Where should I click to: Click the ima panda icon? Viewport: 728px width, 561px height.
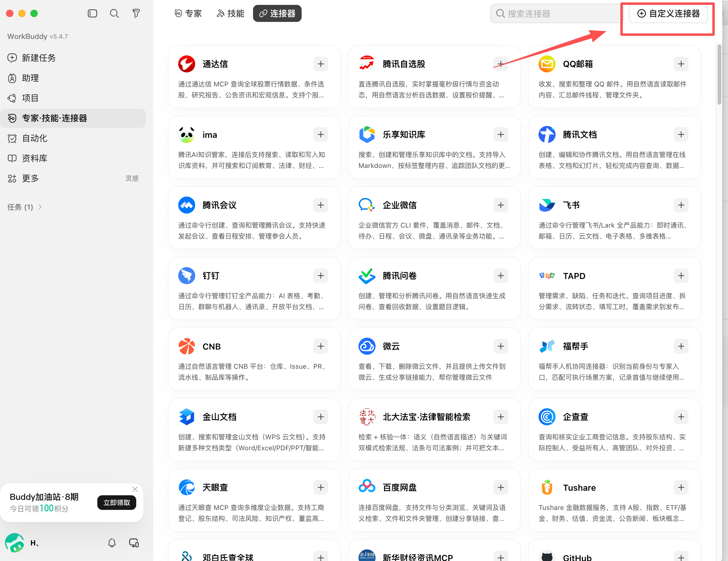point(187,134)
